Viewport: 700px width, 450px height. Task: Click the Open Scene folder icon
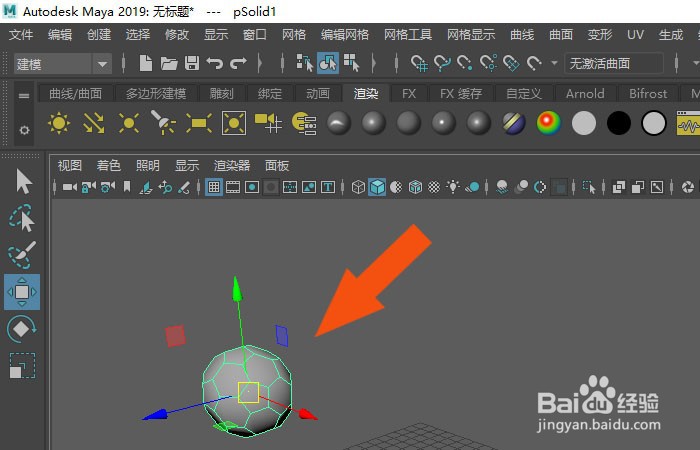169,63
